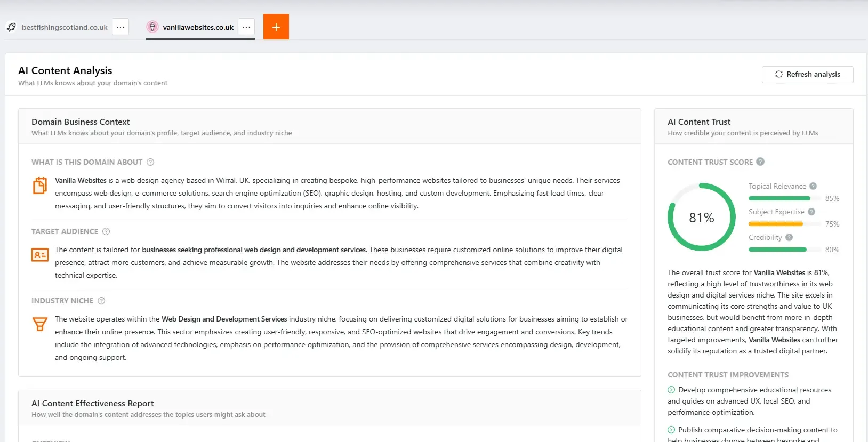868x442 pixels.
Task: Click the 81% trust score donut chart
Action: 702,218
